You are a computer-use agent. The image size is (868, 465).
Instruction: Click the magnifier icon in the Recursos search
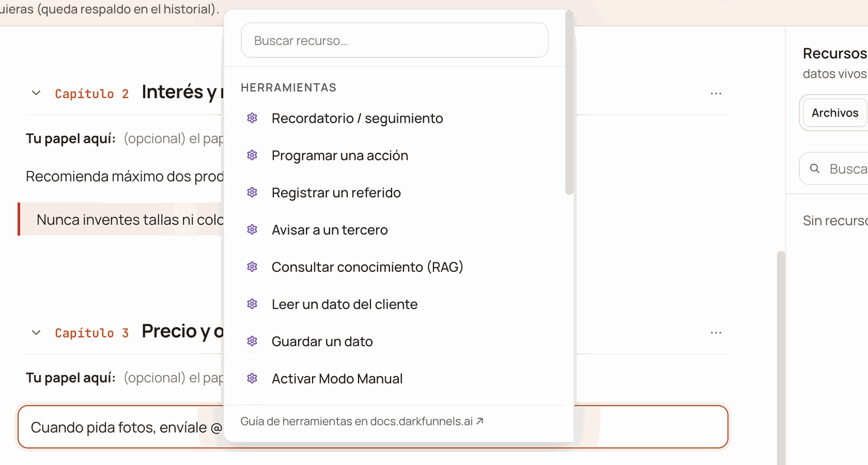point(815,169)
